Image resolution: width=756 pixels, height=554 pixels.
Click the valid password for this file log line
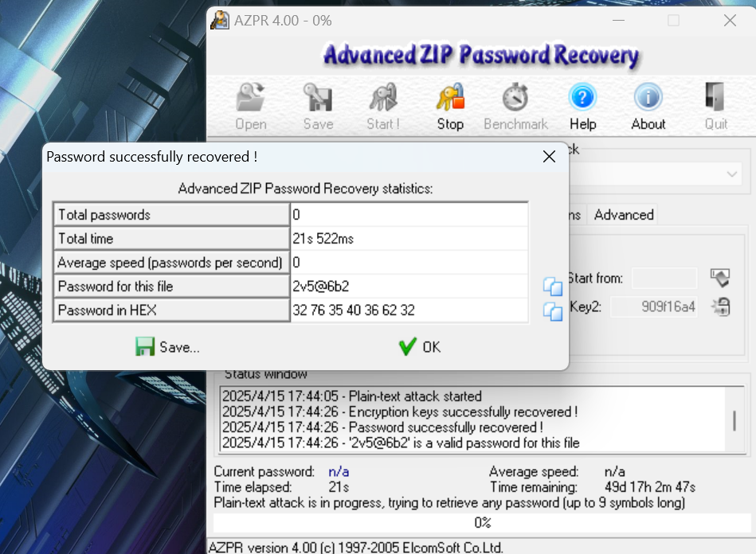pyautogui.click(x=401, y=443)
